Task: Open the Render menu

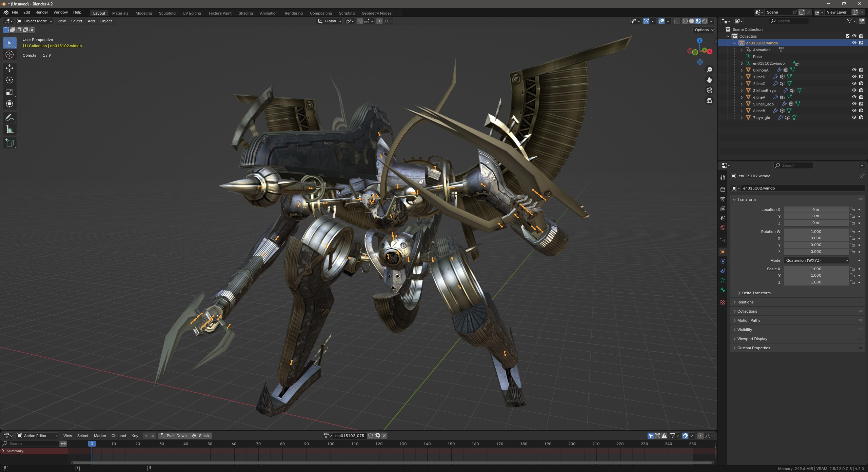Action: pos(42,12)
